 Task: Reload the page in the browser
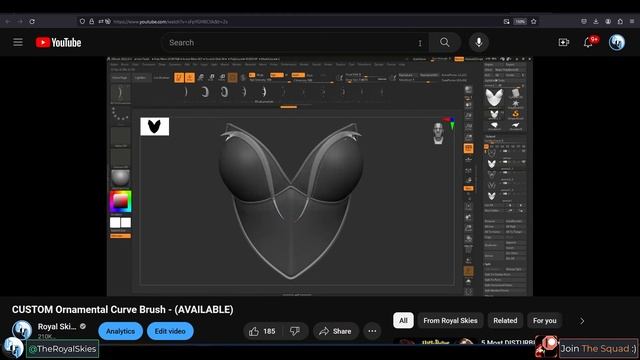[x=32, y=21]
